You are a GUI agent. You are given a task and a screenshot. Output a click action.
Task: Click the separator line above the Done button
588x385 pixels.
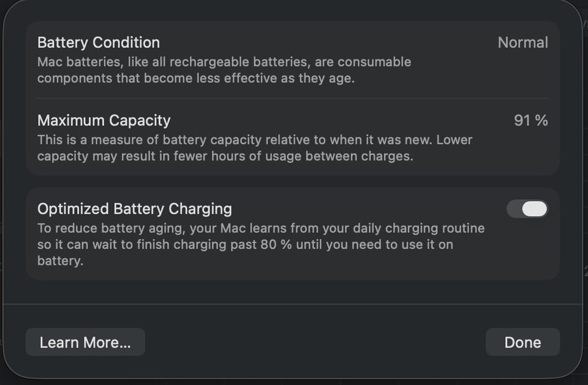pyautogui.click(x=293, y=304)
